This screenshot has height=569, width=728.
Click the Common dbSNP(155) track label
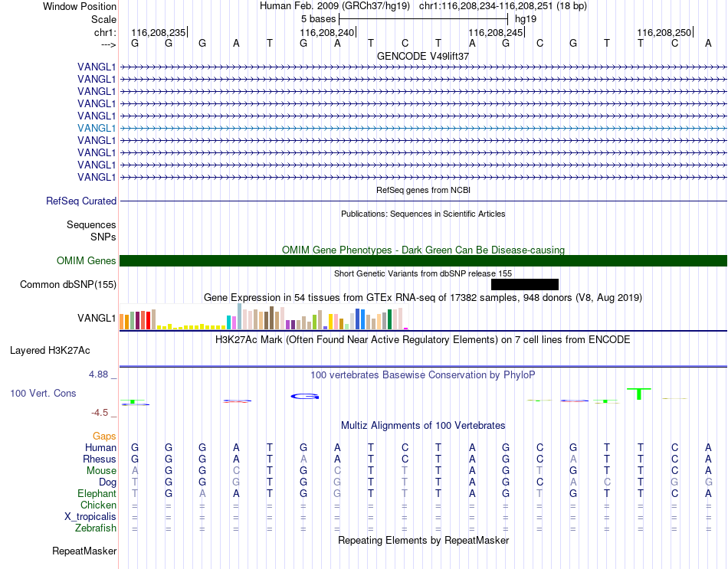[x=68, y=285]
